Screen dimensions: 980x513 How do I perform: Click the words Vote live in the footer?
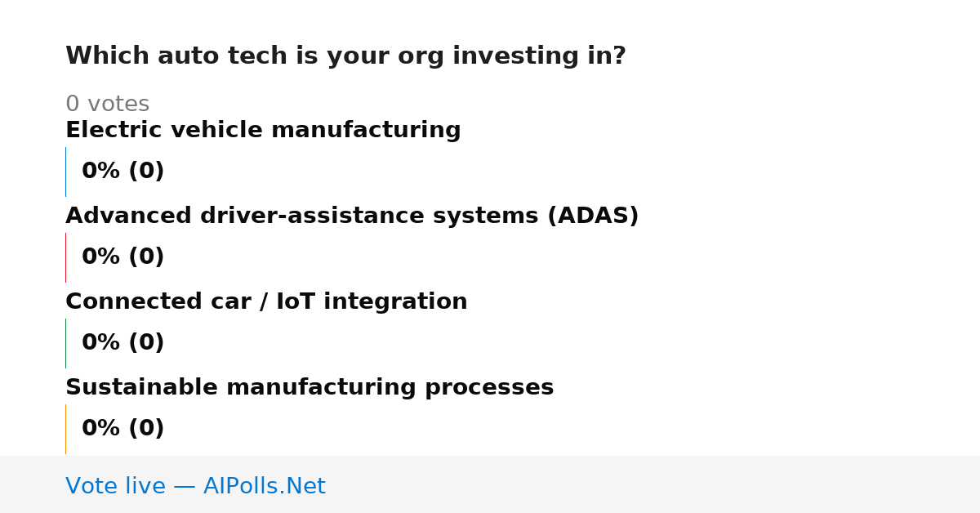point(115,486)
